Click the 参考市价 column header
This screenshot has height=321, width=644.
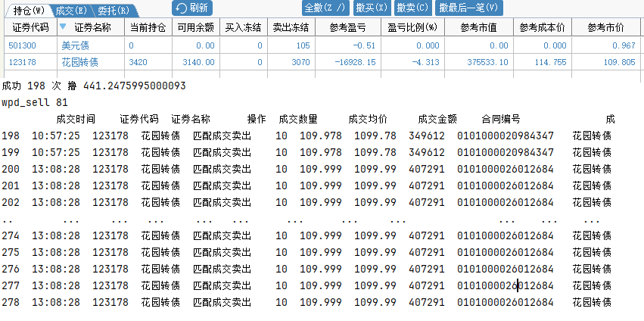[606, 27]
